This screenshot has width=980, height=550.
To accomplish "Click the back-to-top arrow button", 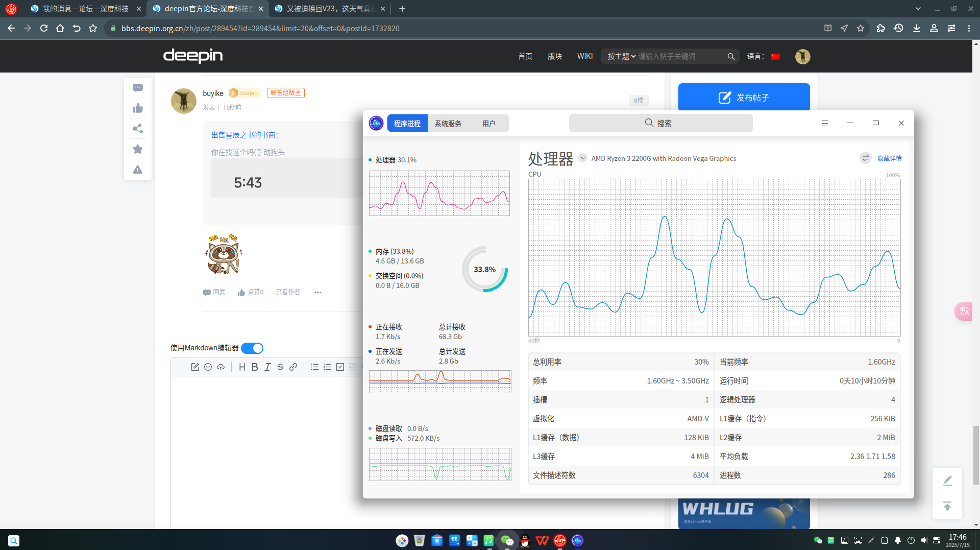I will tap(947, 506).
